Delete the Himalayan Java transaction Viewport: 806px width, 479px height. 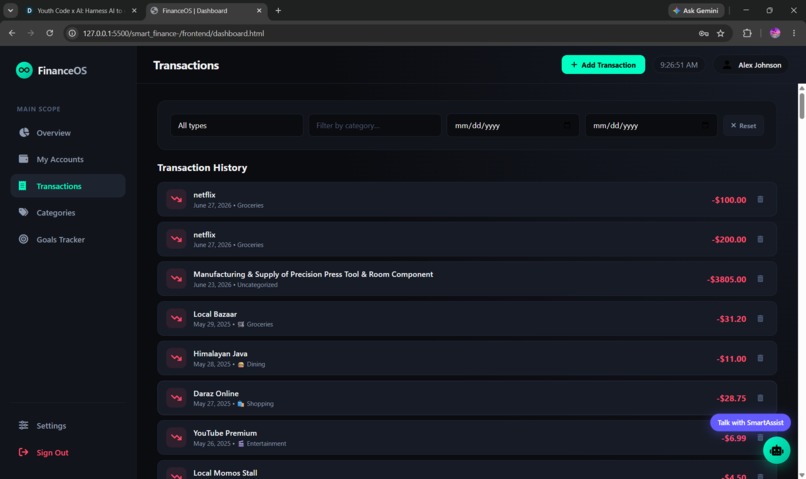tap(760, 358)
